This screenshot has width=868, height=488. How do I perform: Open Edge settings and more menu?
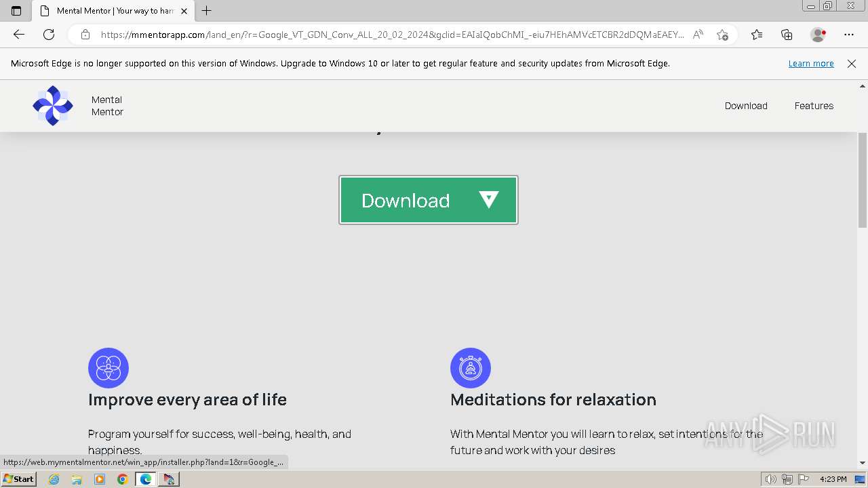coord(849,35)
